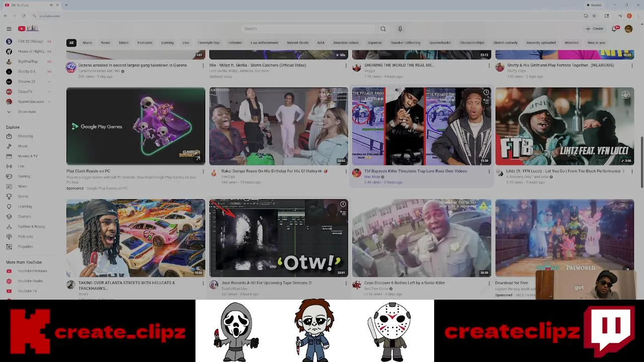The image size is (644, 362).
Task: Select the News filter chip
Action: coord(106,43)
